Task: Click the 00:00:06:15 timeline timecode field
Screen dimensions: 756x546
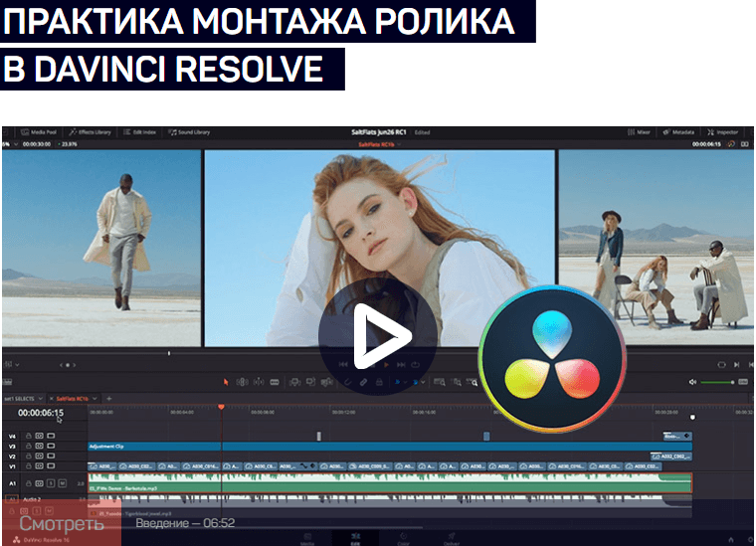Action: (x=41, y=413)
